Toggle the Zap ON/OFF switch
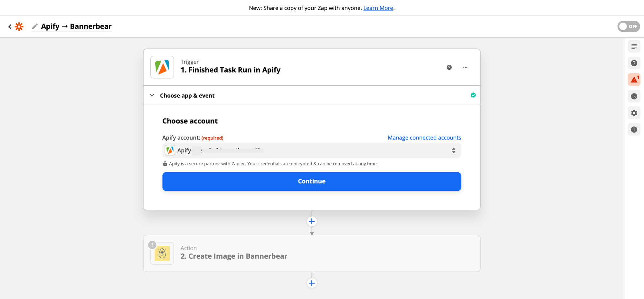 [x=629, y=26]
